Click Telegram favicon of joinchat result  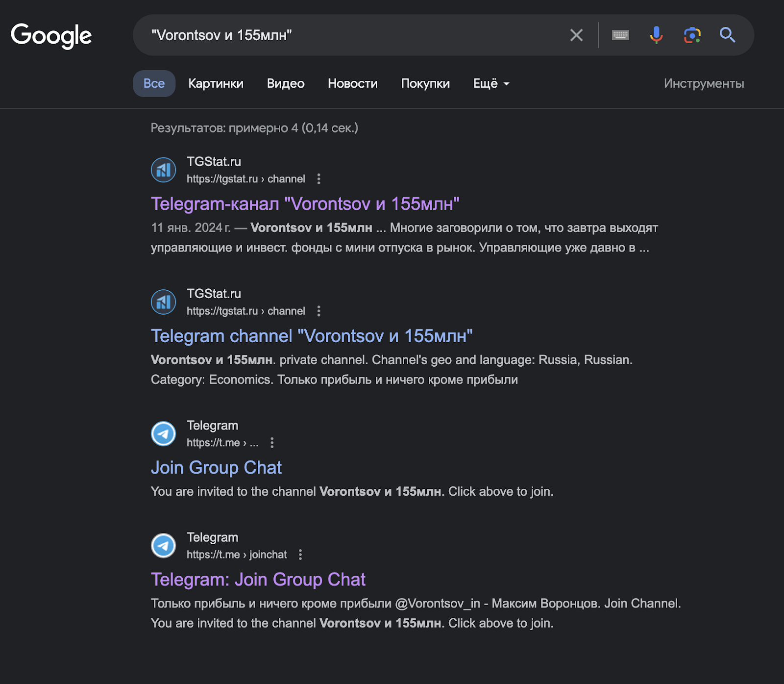[x=163, y=545]
